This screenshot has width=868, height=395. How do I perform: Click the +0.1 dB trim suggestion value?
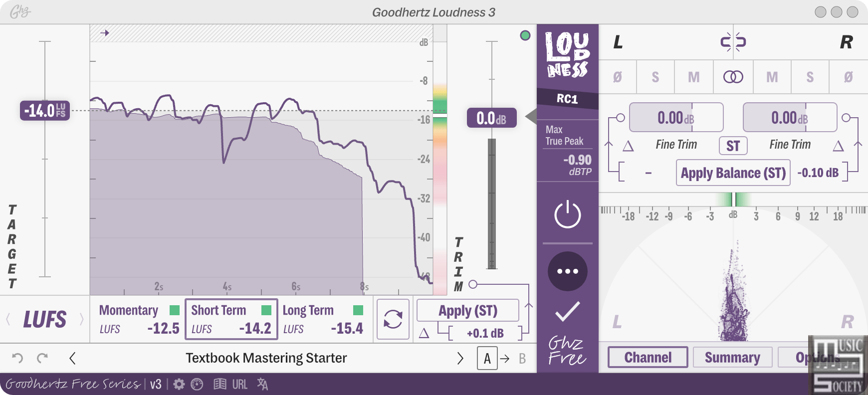click(x=485, y=333)
